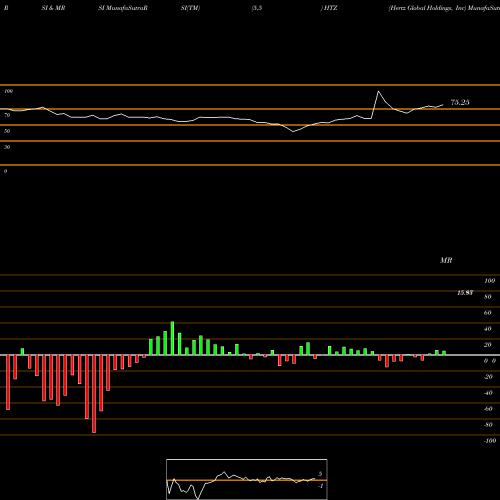Image resolution: width=500 pixels, height=500 pixels.
Task: Click the -100 label on the MR axis
Action: (490, 441)
